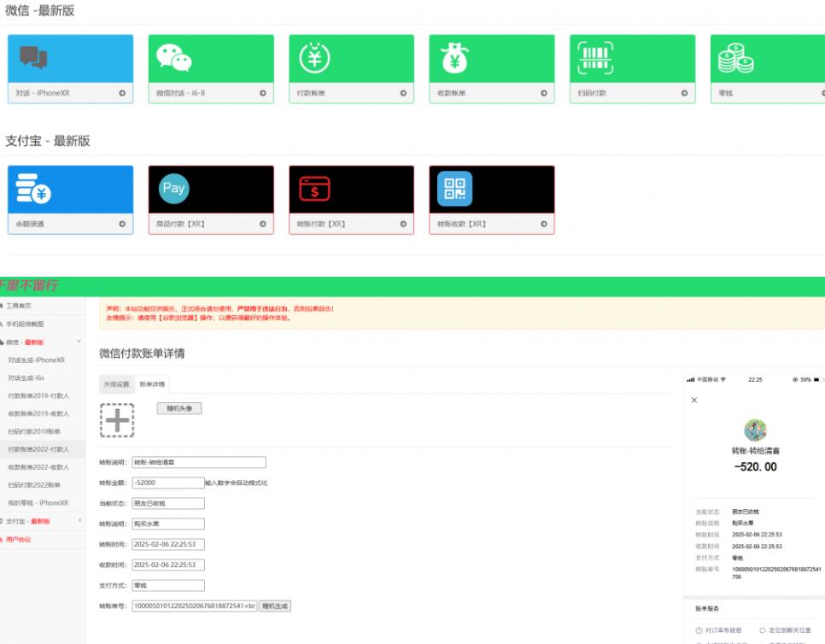825x644 pixels.
Task: Switch to the 外观设置 tab
Action: pyautogui.click(x=117, y=384)
